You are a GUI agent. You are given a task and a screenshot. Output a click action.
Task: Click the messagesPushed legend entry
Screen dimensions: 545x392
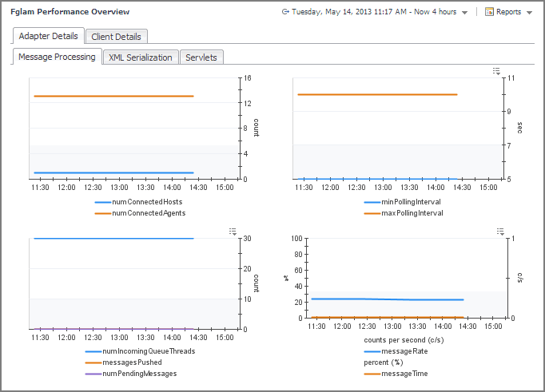(137, 362)
